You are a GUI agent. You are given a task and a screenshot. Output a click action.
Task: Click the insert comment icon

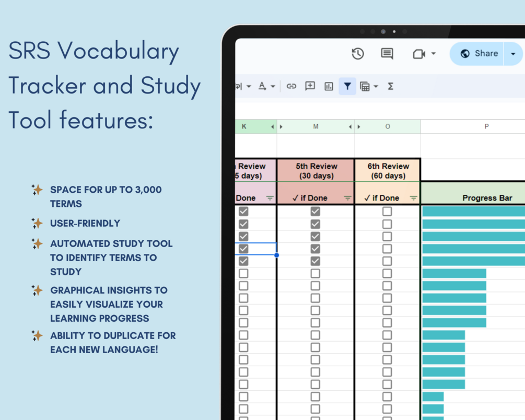pos(310,86)
